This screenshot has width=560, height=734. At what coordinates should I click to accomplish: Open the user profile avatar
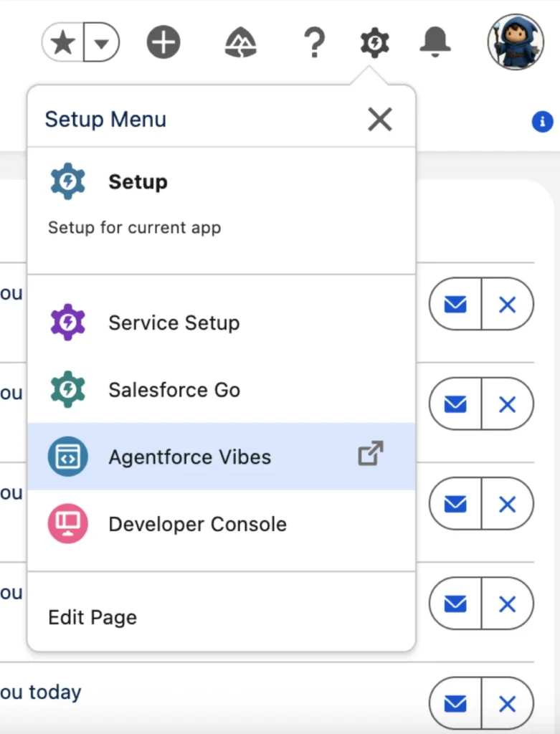click(515, 42)
